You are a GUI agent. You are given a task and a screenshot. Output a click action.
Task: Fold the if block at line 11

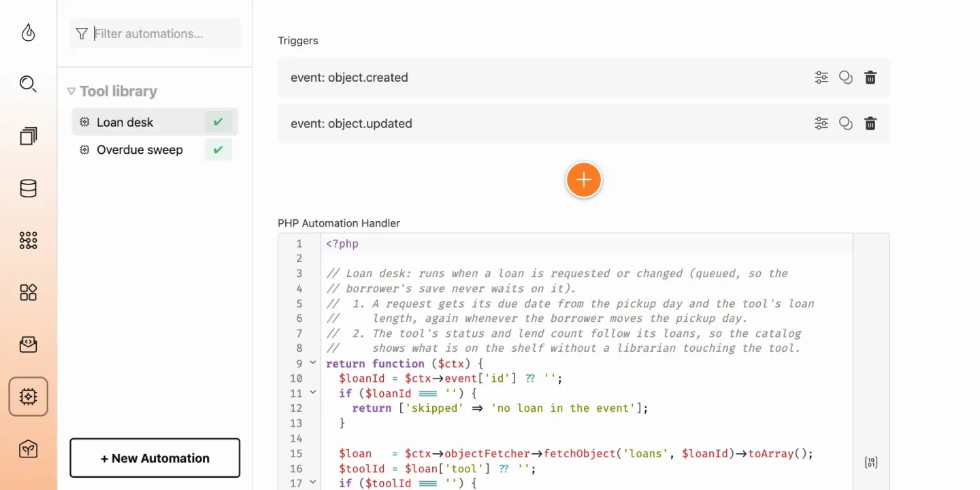point(312,393)
